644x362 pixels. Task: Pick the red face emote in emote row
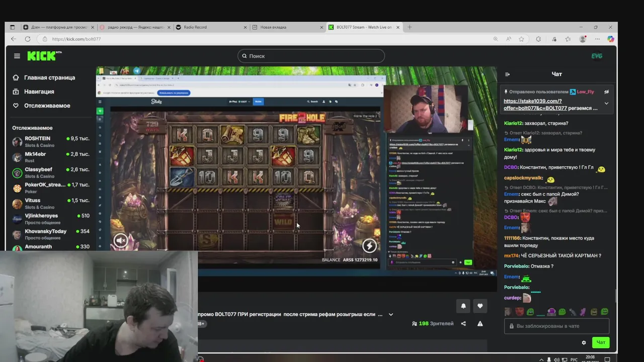click(519, 312)
